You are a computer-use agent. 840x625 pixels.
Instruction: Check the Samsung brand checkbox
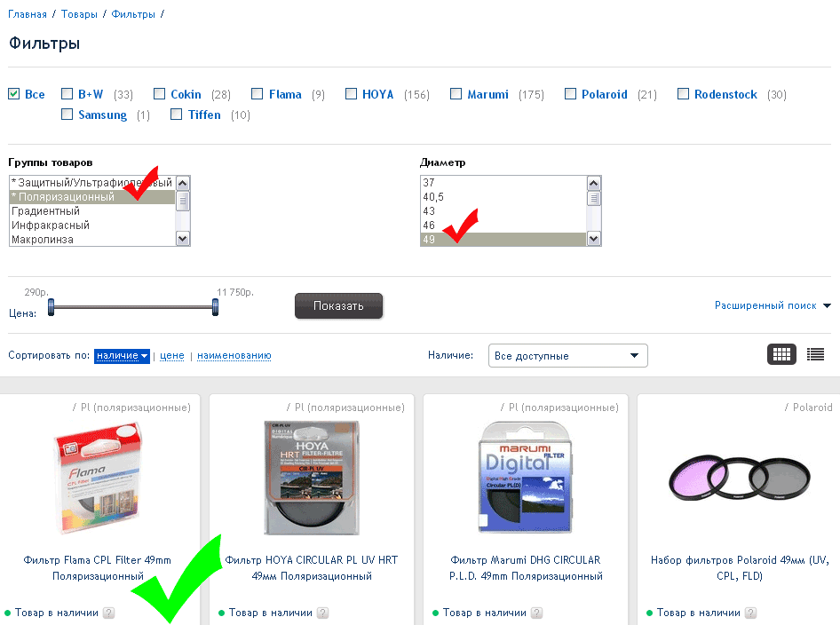pyautogui.click(x=67, y=114)
